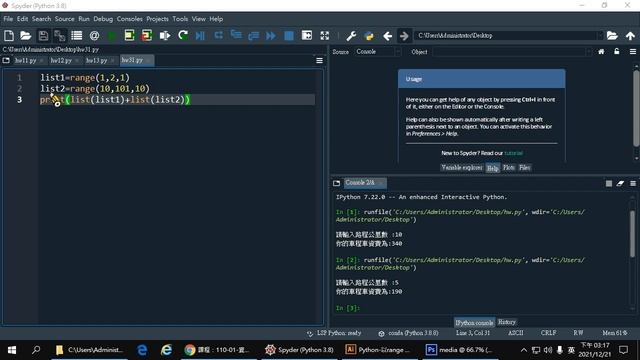Interrupt kernel with console stop square

(609, 184)
